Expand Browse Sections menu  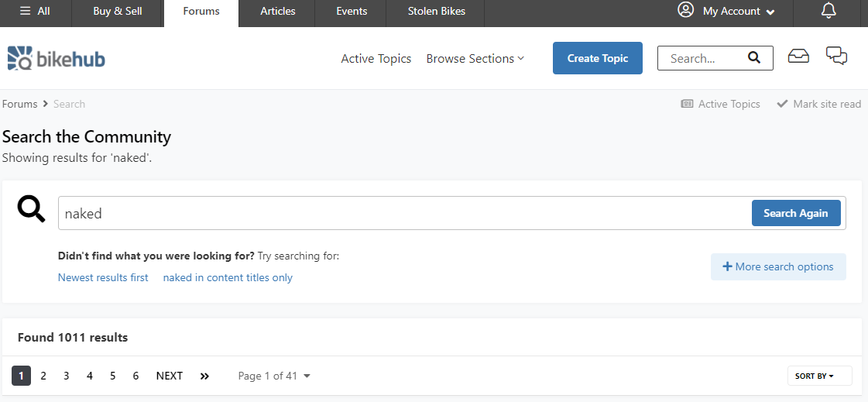click(x=475, y=59)
